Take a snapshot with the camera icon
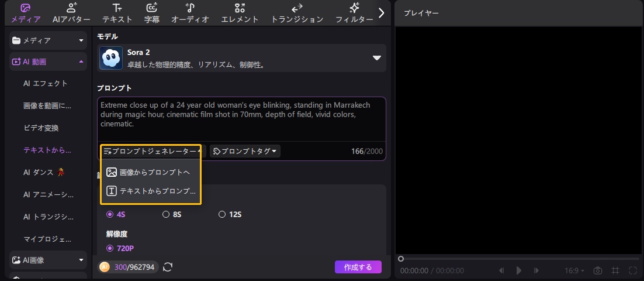Image resolution: width=644 pixels, height=281 pixels. click(598, 270)
